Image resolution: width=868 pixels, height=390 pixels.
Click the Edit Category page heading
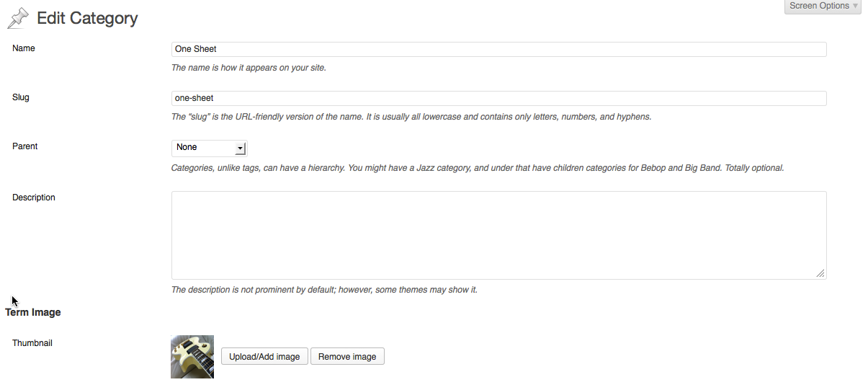(x=87, y=18)
